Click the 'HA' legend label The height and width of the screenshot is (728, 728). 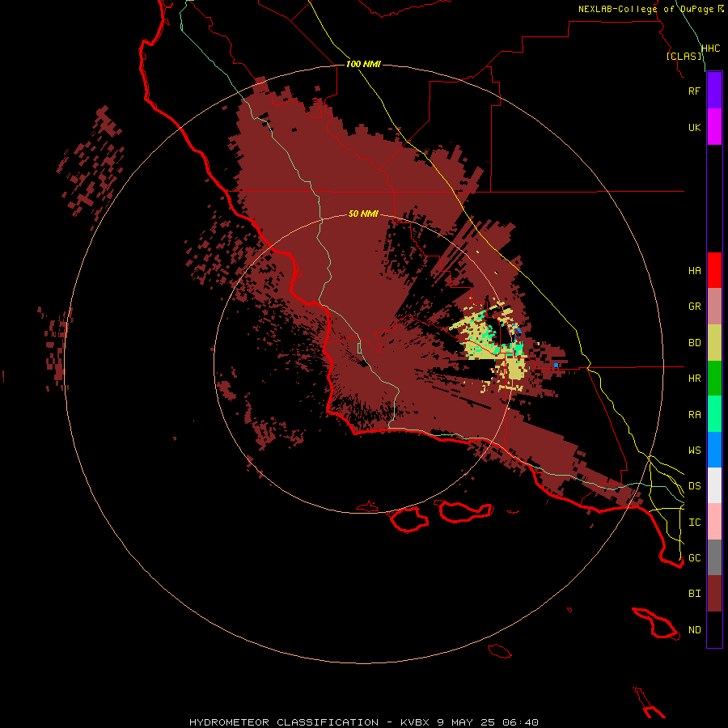[x=694, y=271]
